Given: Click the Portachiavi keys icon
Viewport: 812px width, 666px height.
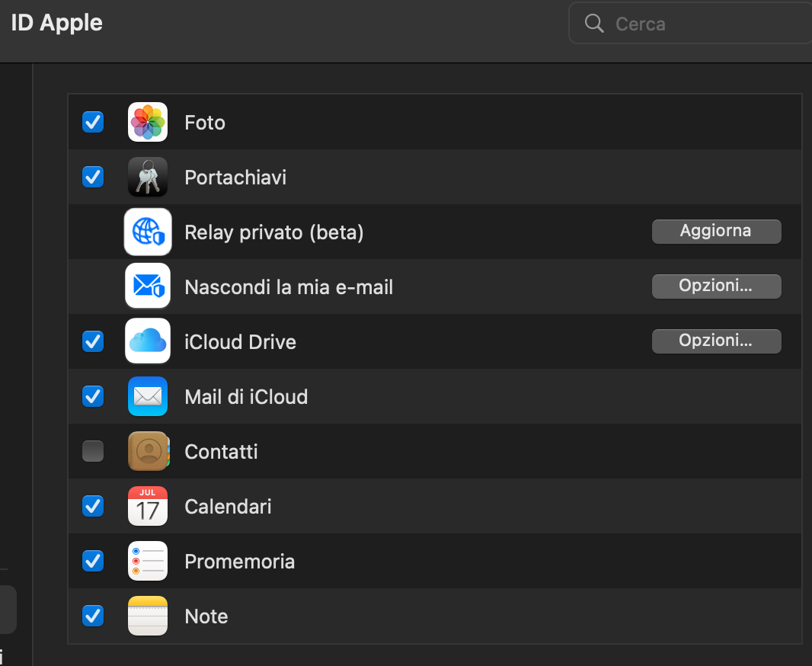Looking at the screenshot, I should 148,177.
